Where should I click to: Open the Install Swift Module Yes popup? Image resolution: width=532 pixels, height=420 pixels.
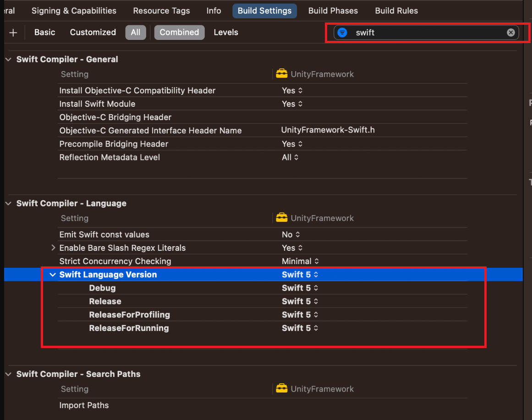coord(292,104)
